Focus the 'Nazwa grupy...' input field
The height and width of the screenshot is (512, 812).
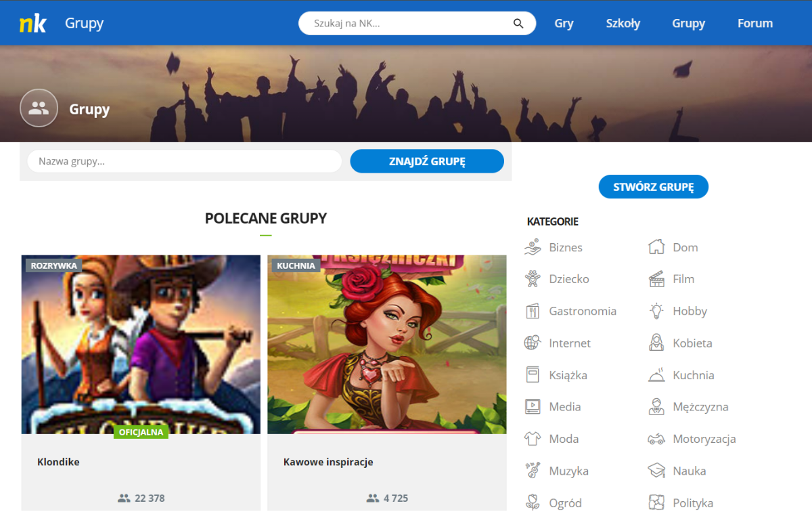coord(184,162)
